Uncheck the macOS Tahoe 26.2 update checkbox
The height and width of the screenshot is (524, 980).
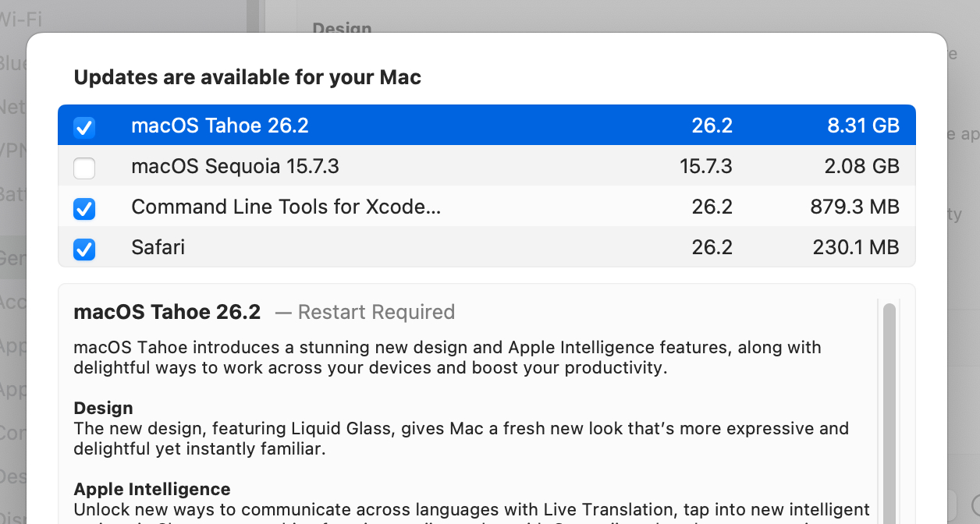click(x=84, y=126)
